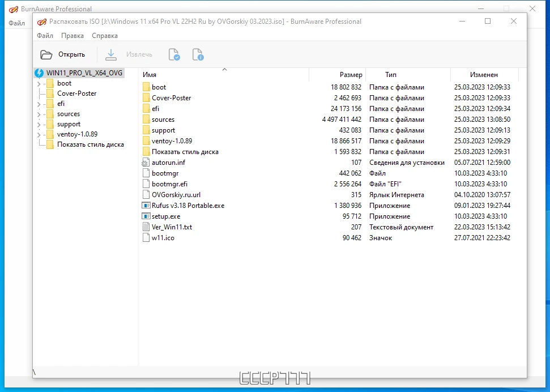Maximize the Распаковать ISO window
Screen dimensions: 550x392
pos(488,21)
